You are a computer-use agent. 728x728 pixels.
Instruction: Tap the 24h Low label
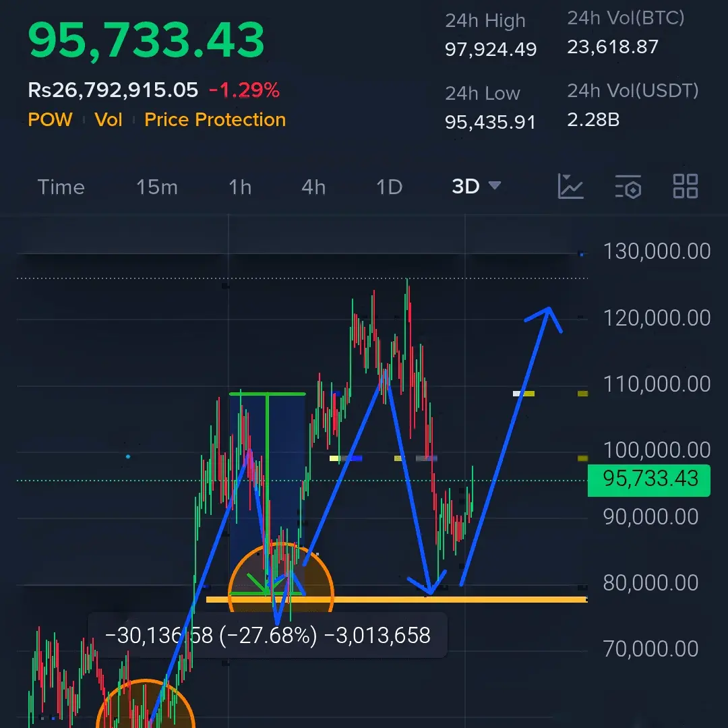[x=483, y=94]
